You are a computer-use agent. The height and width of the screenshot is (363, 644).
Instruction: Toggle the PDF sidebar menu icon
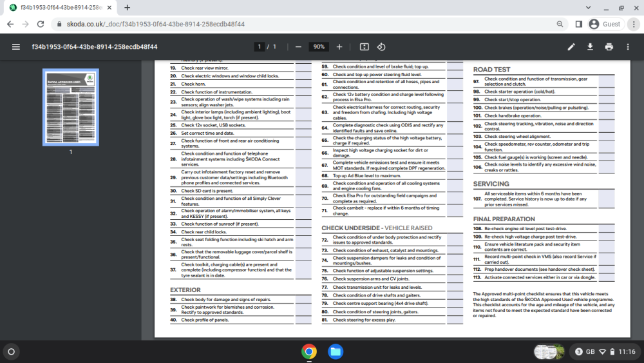click(x=16, y=47)
